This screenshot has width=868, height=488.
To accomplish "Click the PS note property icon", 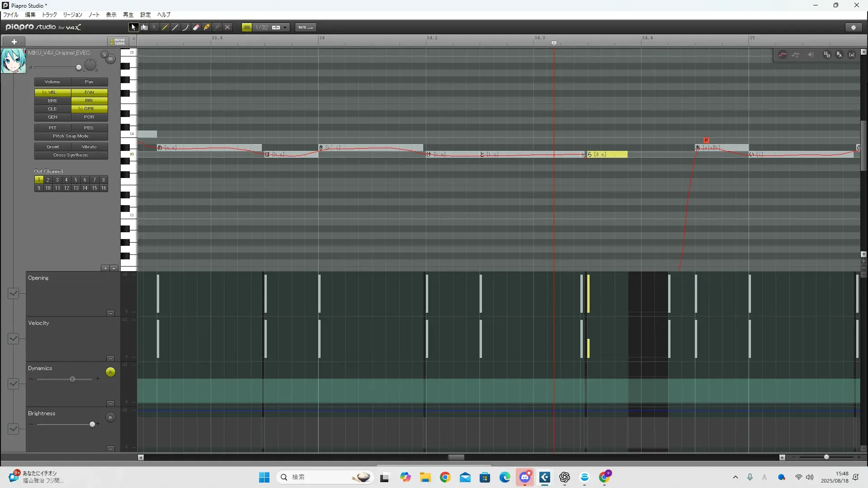I will click(x=827, y=55).
